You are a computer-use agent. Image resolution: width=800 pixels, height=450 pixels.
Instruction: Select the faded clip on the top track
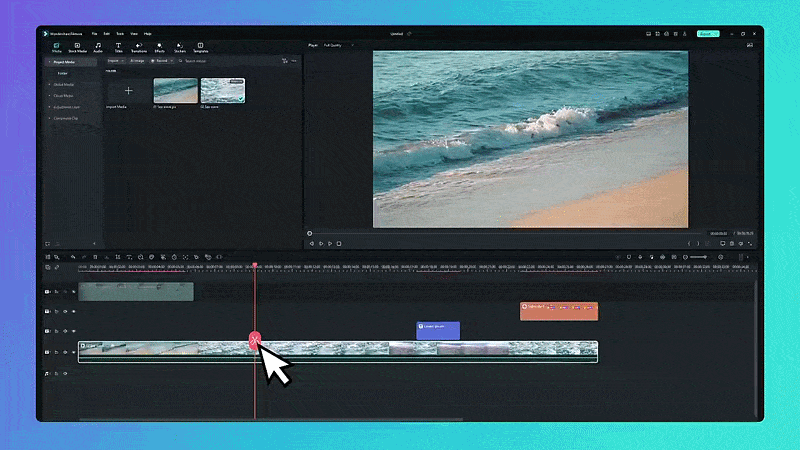click(136, 292)
